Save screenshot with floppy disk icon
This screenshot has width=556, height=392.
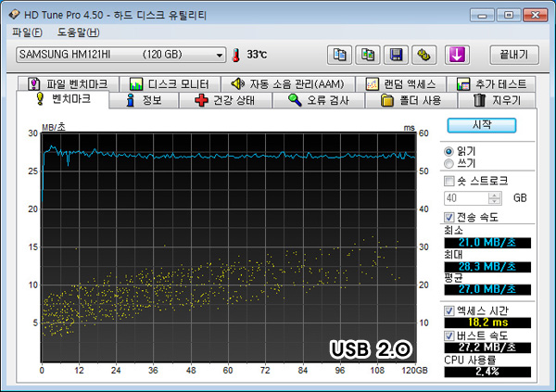click(396, 55)
